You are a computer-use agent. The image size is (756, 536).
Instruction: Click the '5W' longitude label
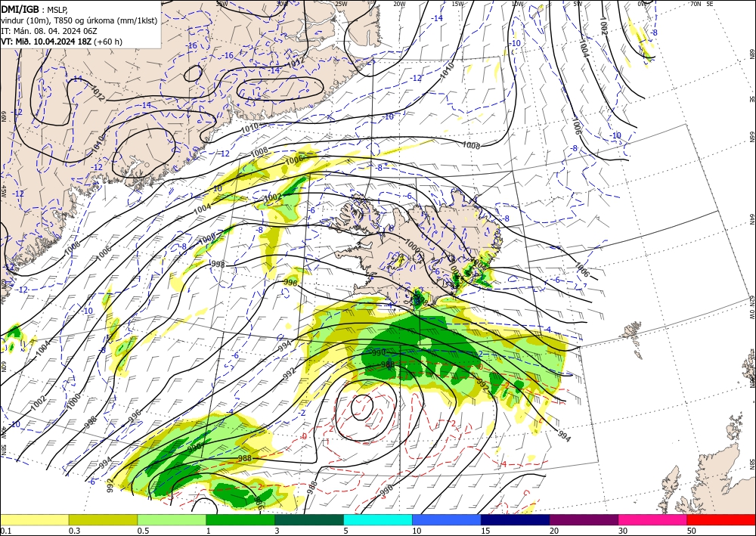(578, 3)
